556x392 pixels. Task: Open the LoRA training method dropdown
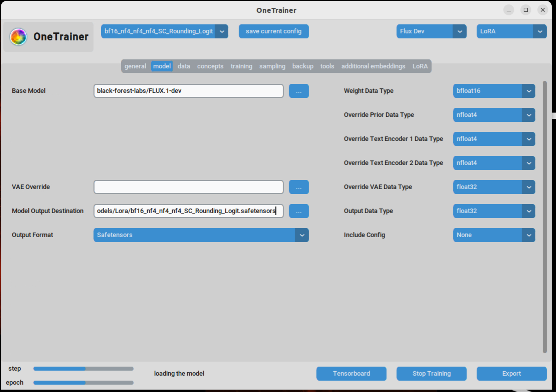511,31
